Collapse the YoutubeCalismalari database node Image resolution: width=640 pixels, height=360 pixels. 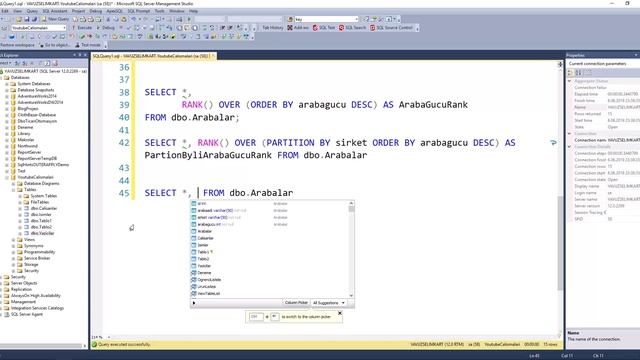pos(7,177)
